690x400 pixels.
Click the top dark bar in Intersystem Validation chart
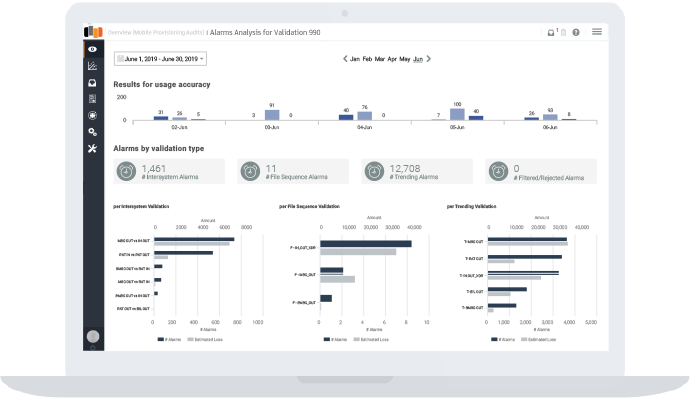(194, 239)
